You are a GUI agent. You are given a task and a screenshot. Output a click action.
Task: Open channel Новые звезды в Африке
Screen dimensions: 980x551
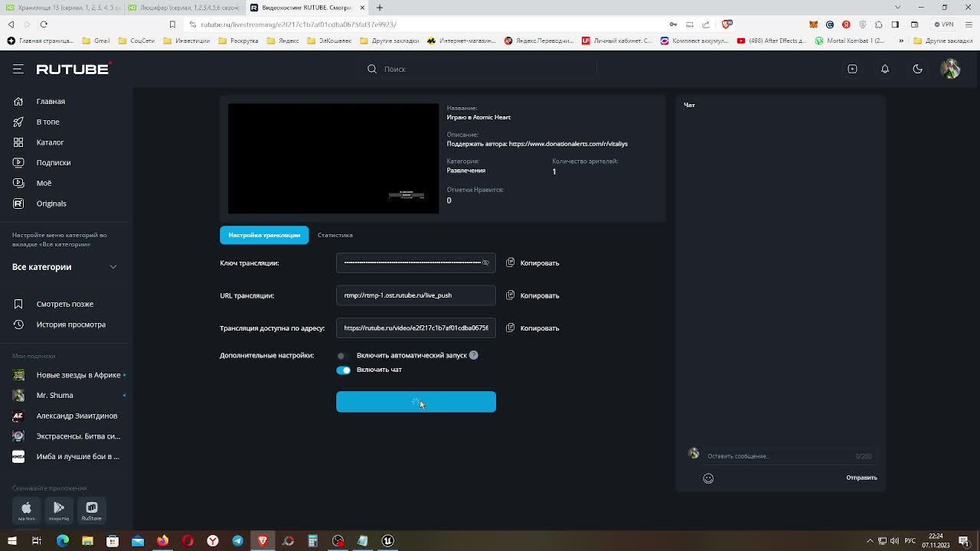(78, 375)
